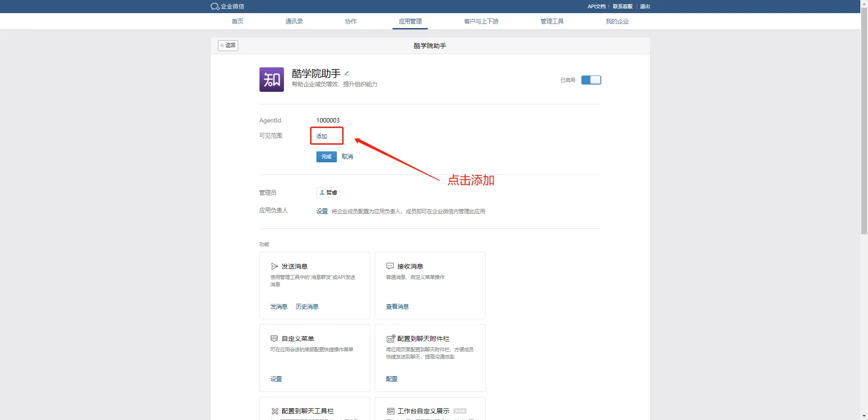Screen dimensions: 868x420
Task: Go to the 管理工具 tab
Action: point(552,21)
